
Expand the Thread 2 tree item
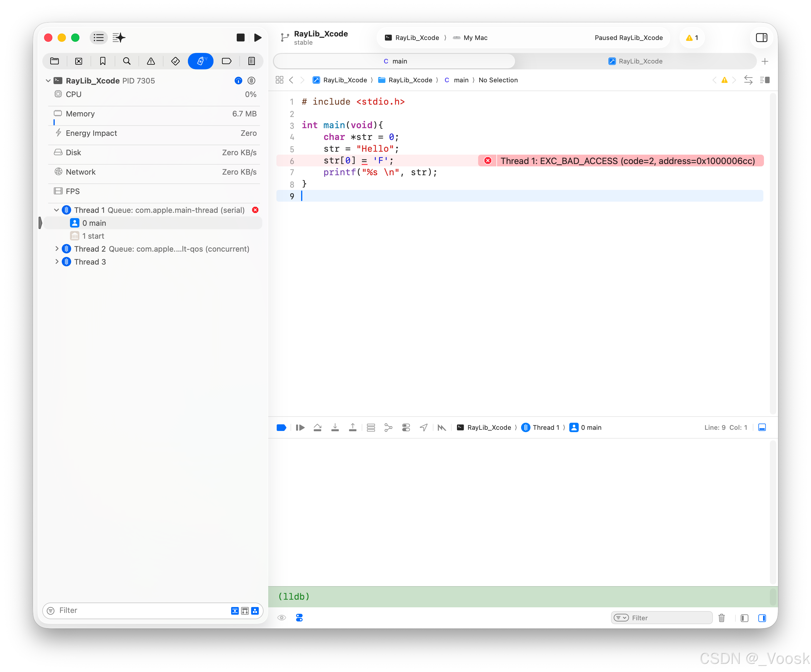coord(56,249)
